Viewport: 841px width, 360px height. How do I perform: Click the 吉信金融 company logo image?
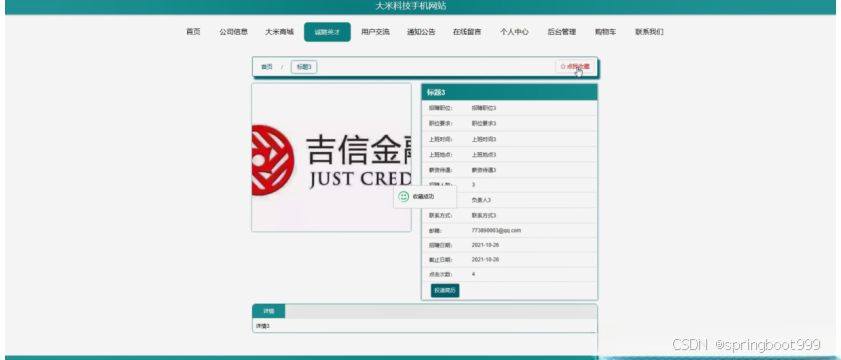tap(331, 157)
